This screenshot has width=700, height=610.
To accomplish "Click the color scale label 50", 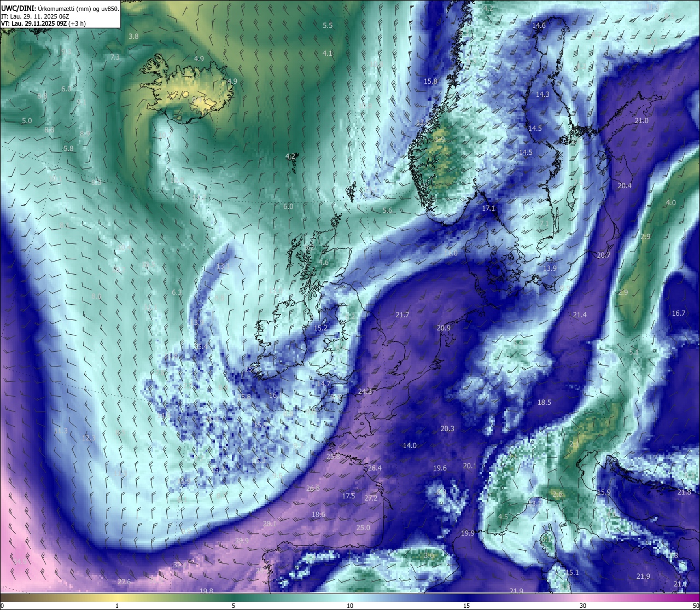I will pyautogui.click(x=696, y=606).
